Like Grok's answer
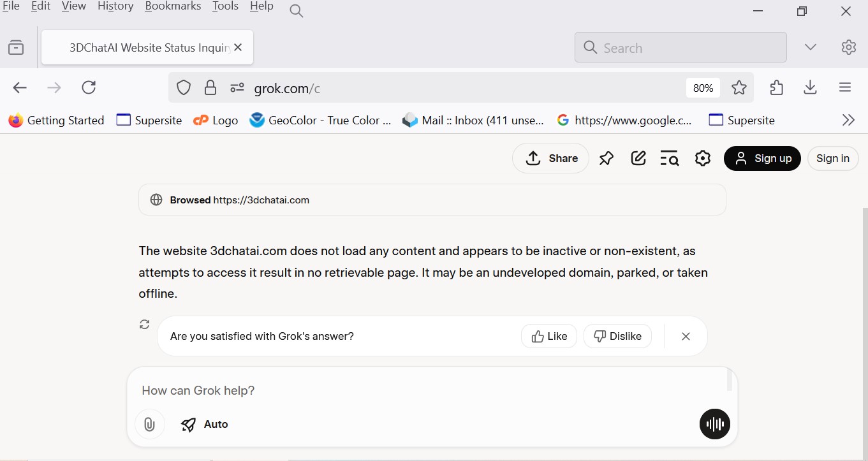868x461 pixels. click(548, 336)
